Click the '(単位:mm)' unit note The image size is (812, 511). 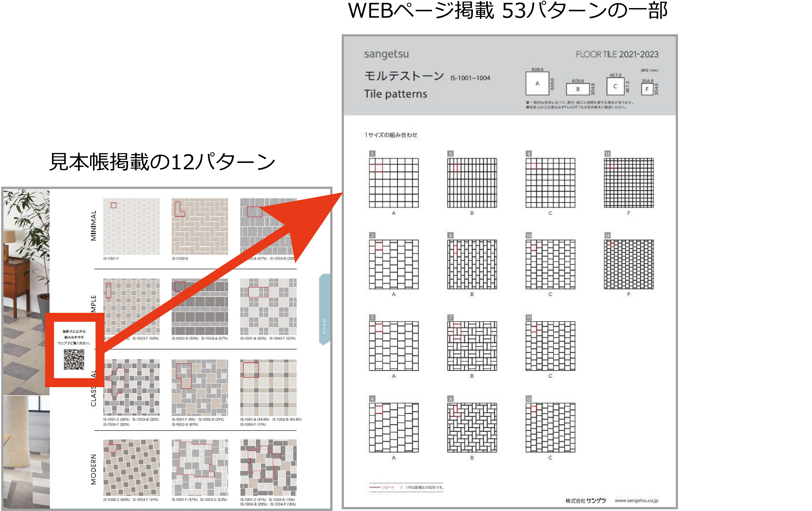[x=649, y=70]
